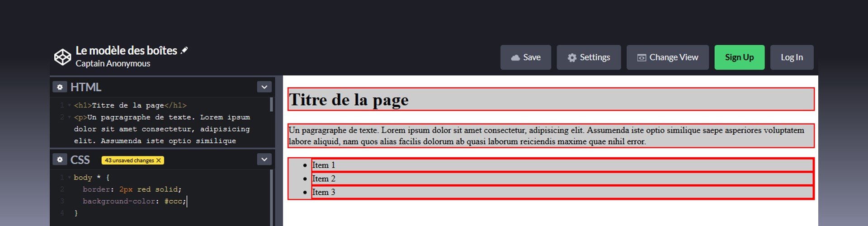Click 'elit. Assumenda iste optio' HTML line
The image size is (868, 226).
[x=155, y=141]
